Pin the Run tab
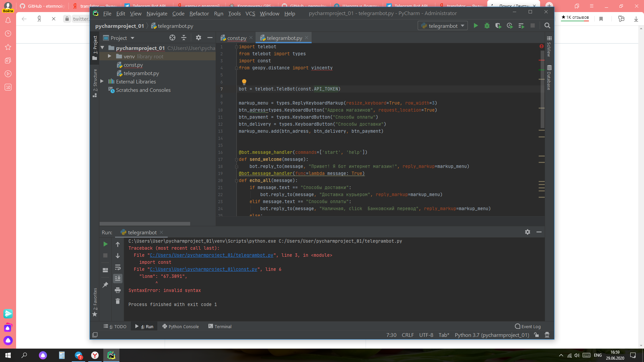The height and width of the screenshot is (362, 644). pos(105,285)
